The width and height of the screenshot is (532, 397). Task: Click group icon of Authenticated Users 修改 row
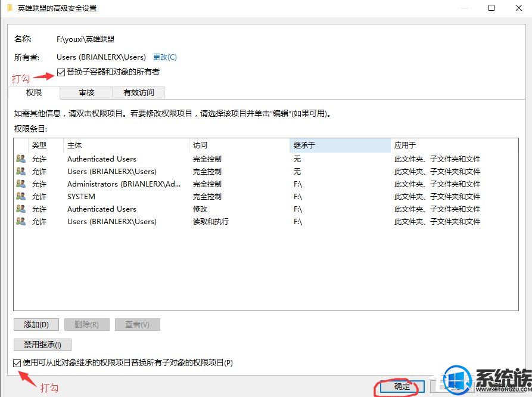point(21,209)
